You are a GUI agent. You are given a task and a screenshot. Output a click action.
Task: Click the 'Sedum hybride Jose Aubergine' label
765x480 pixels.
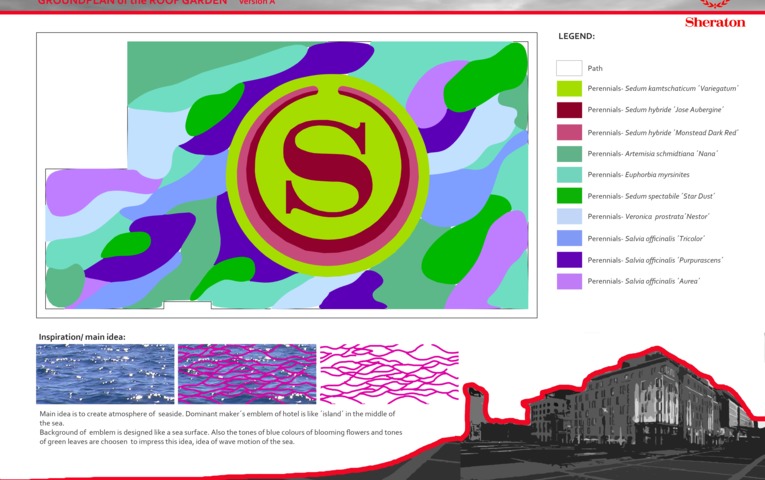(x=655, y=110)
